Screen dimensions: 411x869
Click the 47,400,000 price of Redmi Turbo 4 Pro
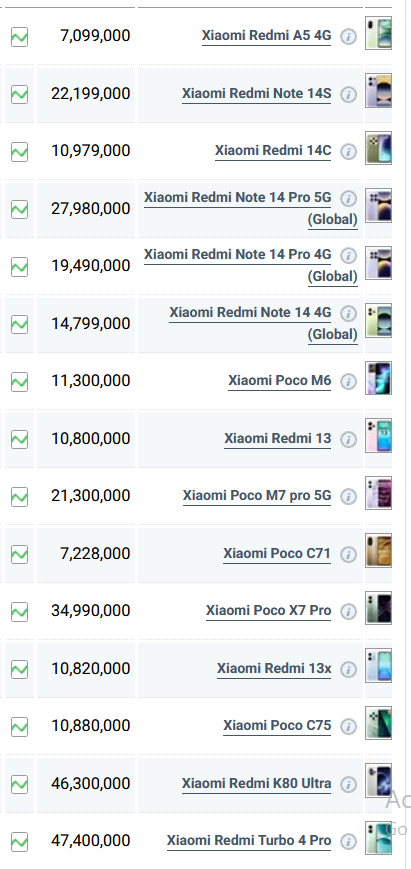91,841
